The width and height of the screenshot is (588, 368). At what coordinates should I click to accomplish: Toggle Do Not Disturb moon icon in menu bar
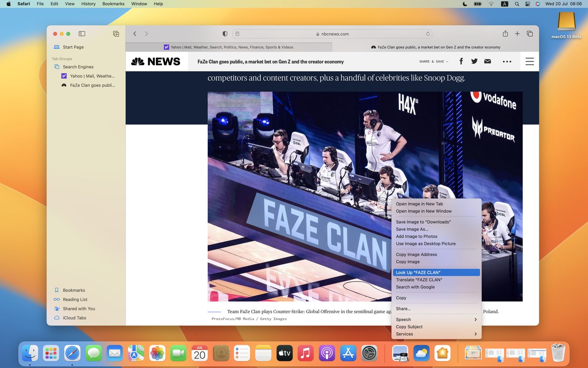click(465, 4)
